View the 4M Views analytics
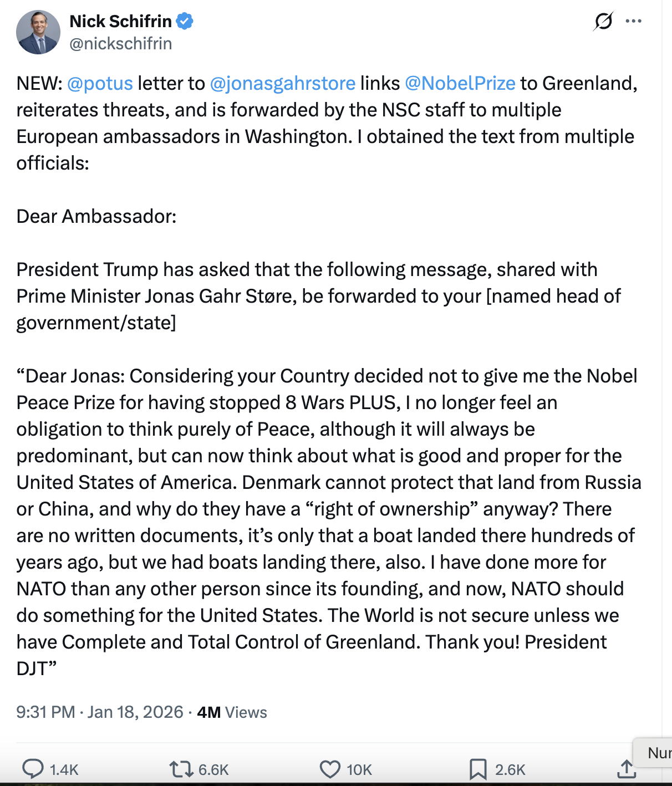Image resolution: width=672 pixels, height=786 pixels. (x=232, y=712)
